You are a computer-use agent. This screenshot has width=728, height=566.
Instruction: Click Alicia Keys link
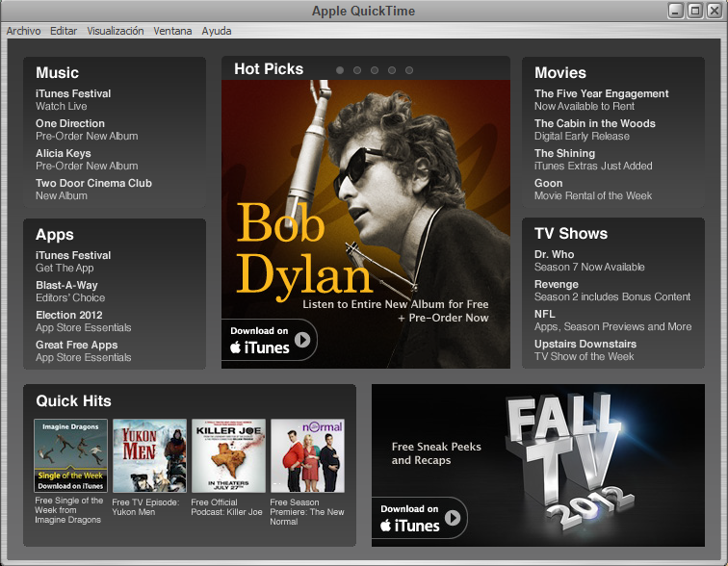tap(64, 153)
